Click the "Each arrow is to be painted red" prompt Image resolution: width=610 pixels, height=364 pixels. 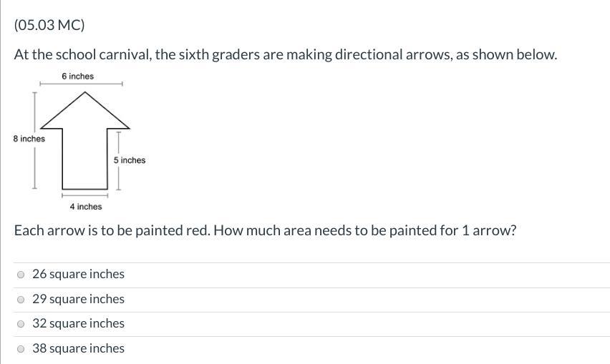tap(265, 231)
